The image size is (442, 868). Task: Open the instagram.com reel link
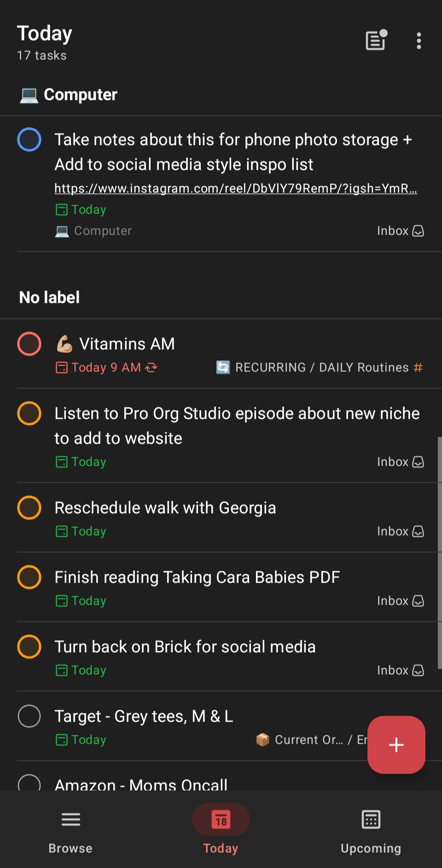[236, 188]
